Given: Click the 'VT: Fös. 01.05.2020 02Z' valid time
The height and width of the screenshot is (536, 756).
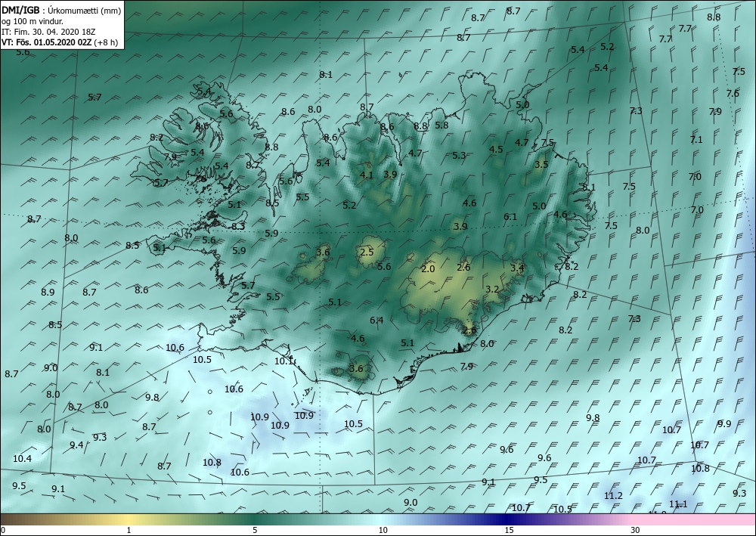Looking at the screenshot, I should pyautogui.click(x=47, y=42).
